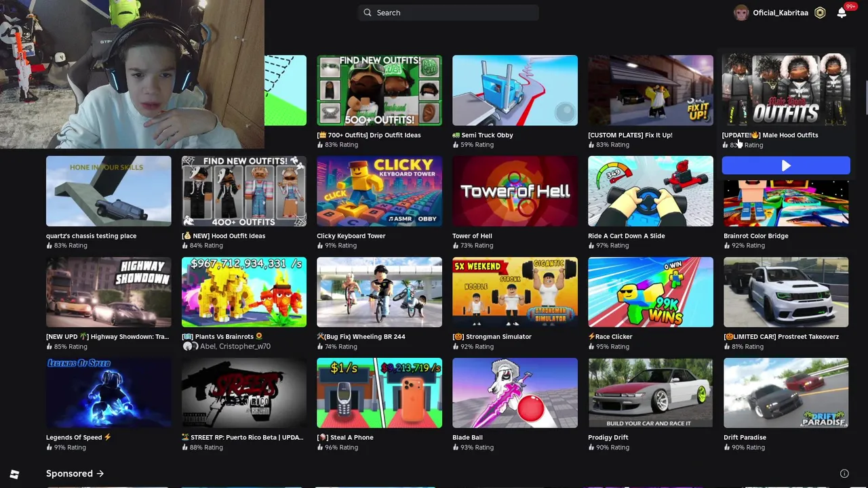Viewport: 868px width, 488px height.
Task: Open Semi Truck Obby thumbnail
Action: 515,90
